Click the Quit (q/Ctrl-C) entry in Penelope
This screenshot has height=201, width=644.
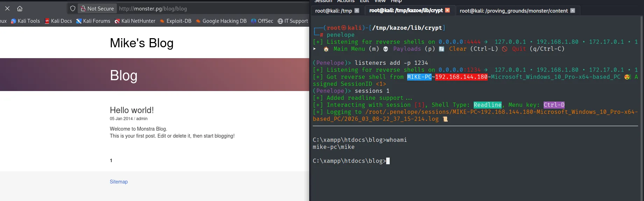pyautogui.click(x=538, y=49)
